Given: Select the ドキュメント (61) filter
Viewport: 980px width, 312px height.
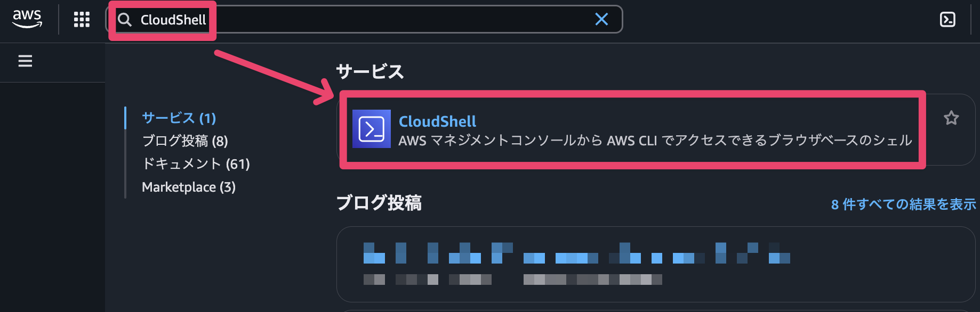Looking at the screenshot, I should pyautogui.click(x=196, y=164).
